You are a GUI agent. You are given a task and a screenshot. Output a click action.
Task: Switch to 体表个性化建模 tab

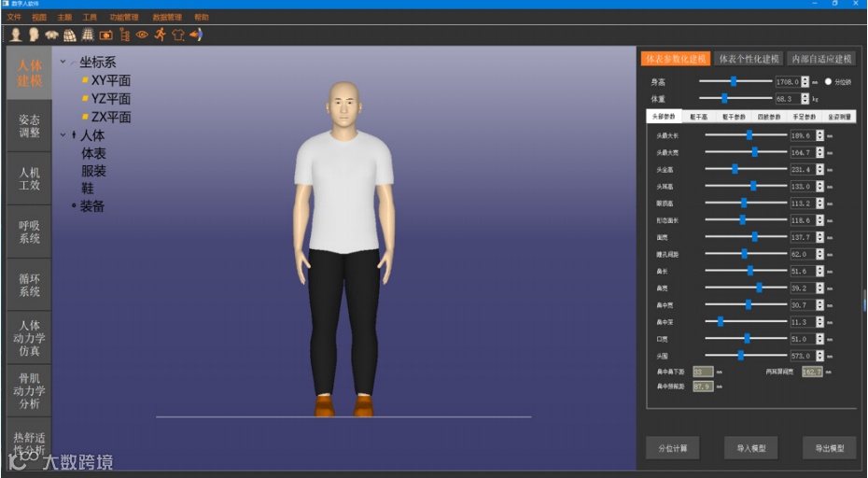pos(749,59)
